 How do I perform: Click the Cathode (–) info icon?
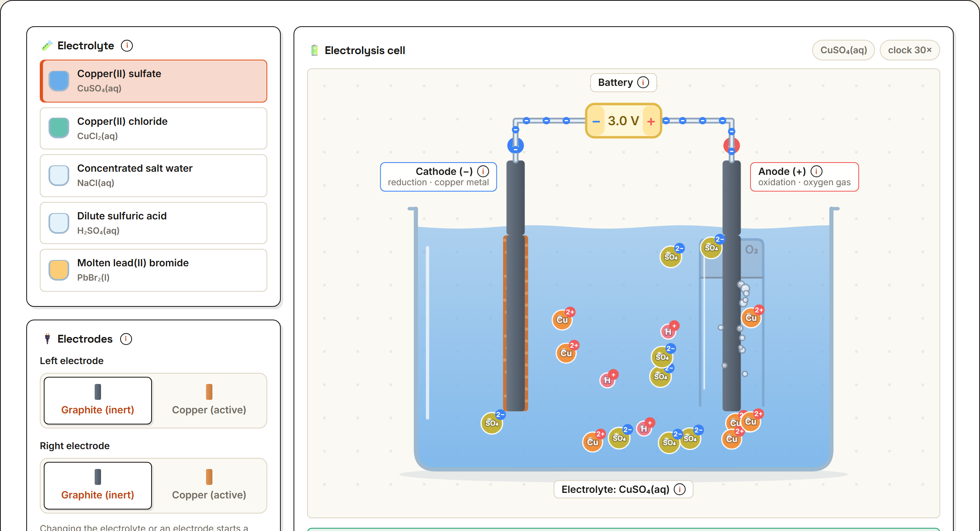483,171
